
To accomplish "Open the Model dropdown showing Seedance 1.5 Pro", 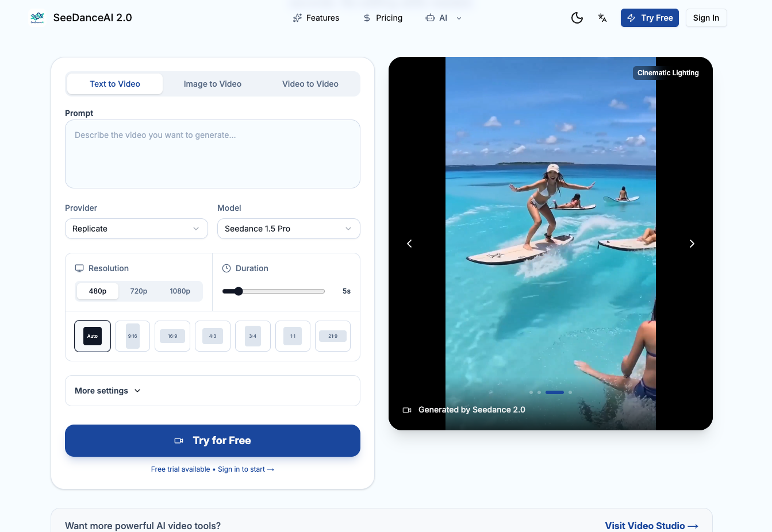I will coord(288,229).
